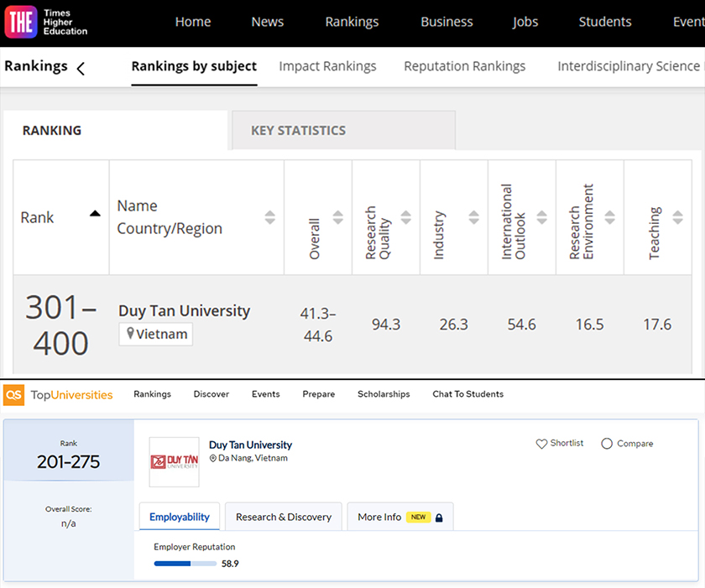Click the lock icon on More Info tab
The image size is (705, 588).
439,518
